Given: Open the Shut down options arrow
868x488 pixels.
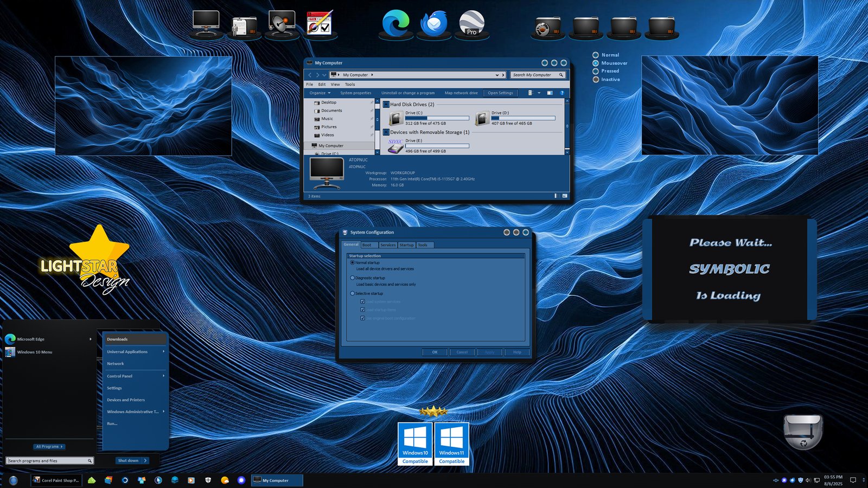Looking at the screenshot, I should [145, 460].
